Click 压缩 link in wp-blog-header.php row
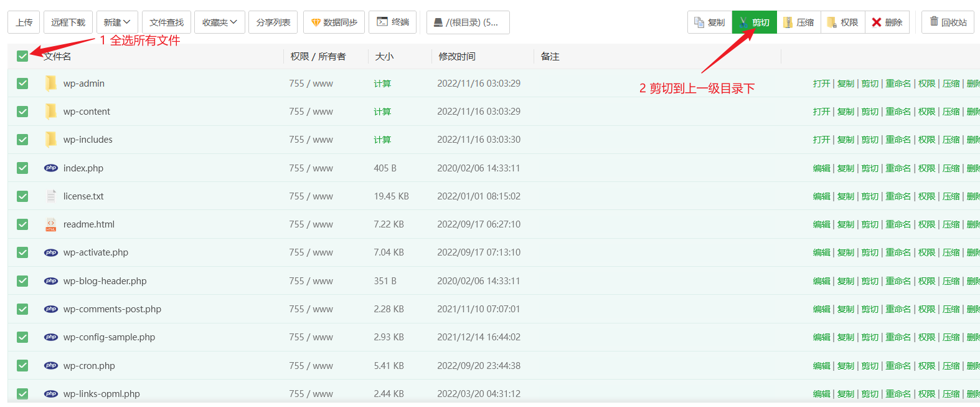 (951, 281)
